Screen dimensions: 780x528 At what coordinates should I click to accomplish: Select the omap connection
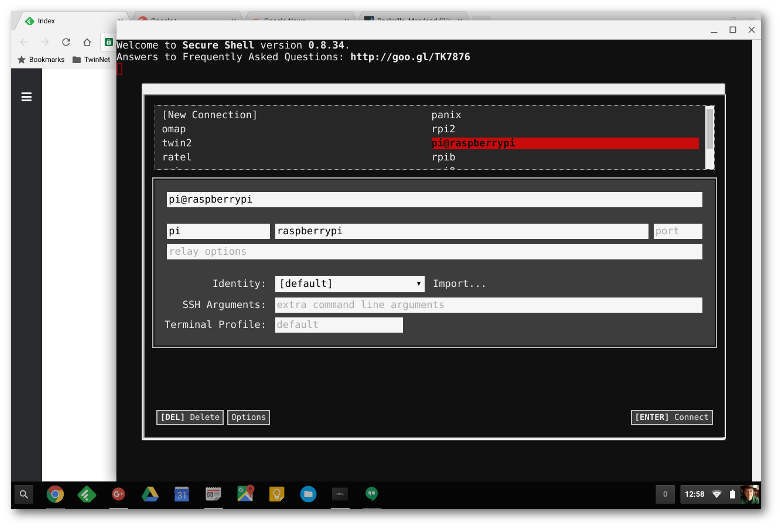coord(174,129)
